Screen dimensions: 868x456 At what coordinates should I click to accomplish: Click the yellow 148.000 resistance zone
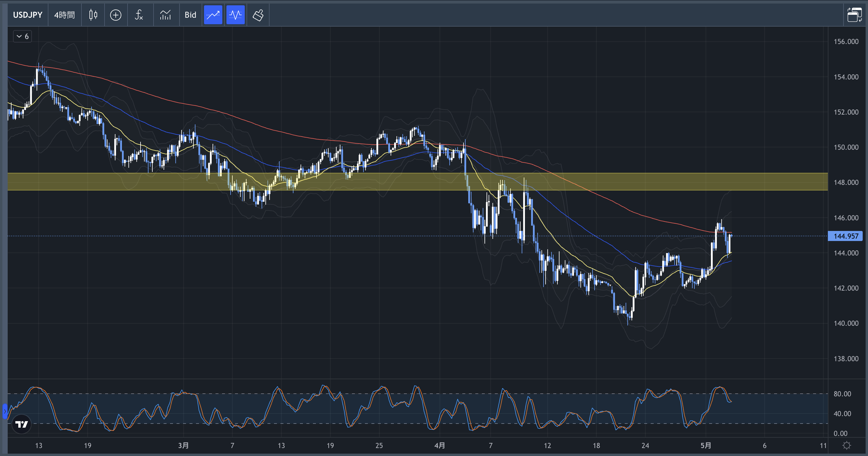(x=417, y=182)
